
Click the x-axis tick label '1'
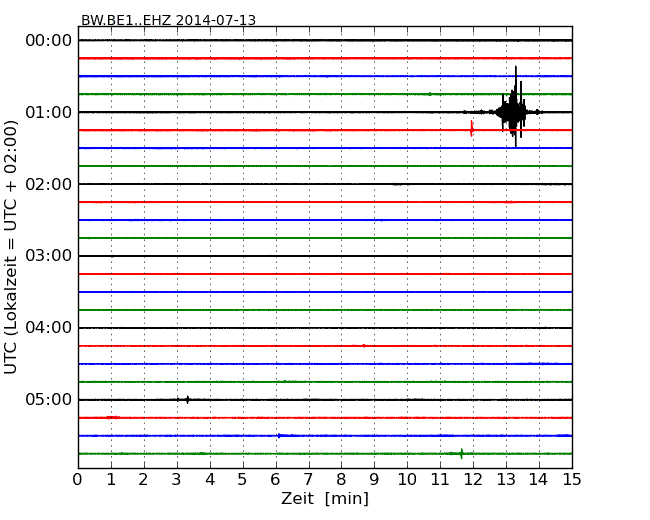[x=111, y=480]
